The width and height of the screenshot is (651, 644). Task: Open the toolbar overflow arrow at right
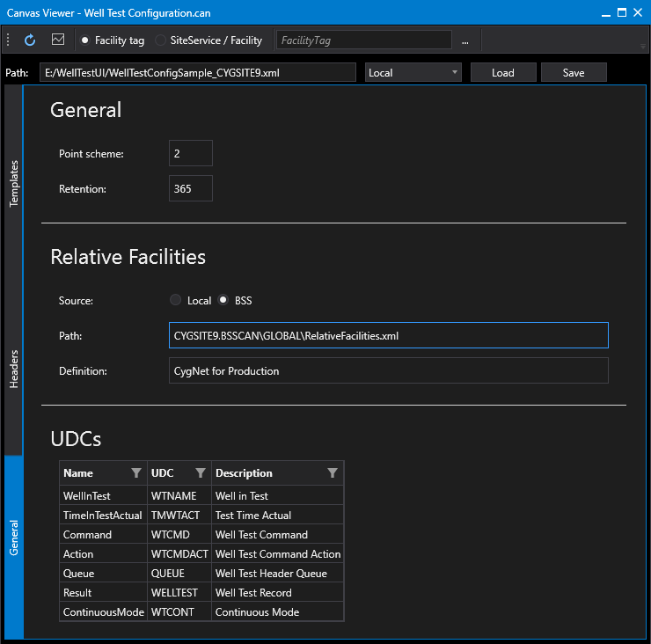(643, 47)
